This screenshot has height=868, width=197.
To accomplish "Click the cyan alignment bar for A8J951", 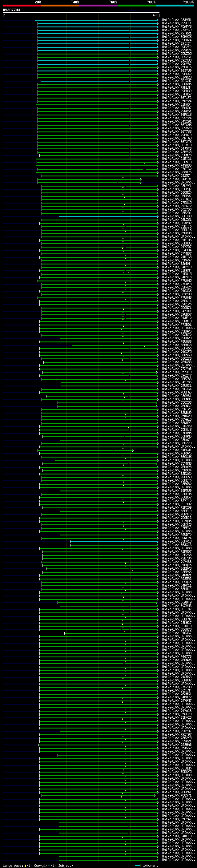I will pyautogui.click(x=96, y=20).
